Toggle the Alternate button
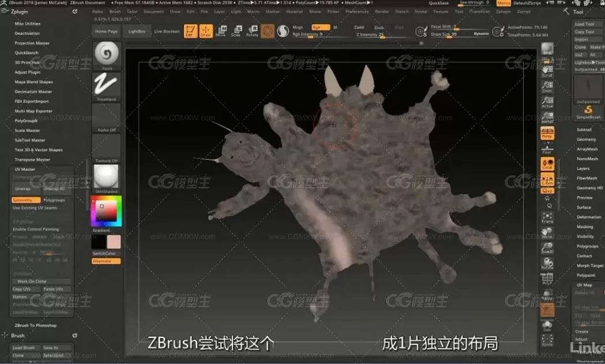This screenshot has width=605, height=364. [x=106, y=261]
